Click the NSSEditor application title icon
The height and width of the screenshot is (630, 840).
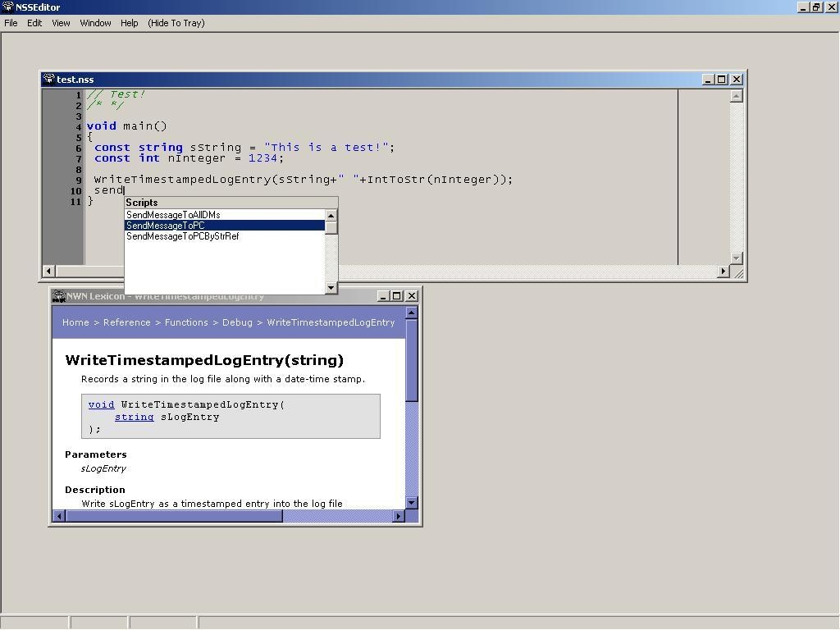click(x=7, y=7)
